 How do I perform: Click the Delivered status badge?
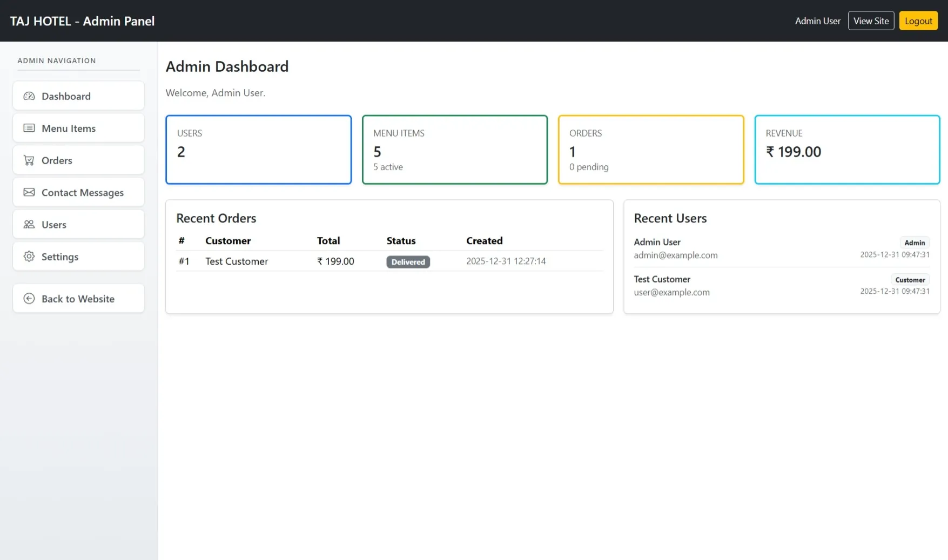coord(408,262)
